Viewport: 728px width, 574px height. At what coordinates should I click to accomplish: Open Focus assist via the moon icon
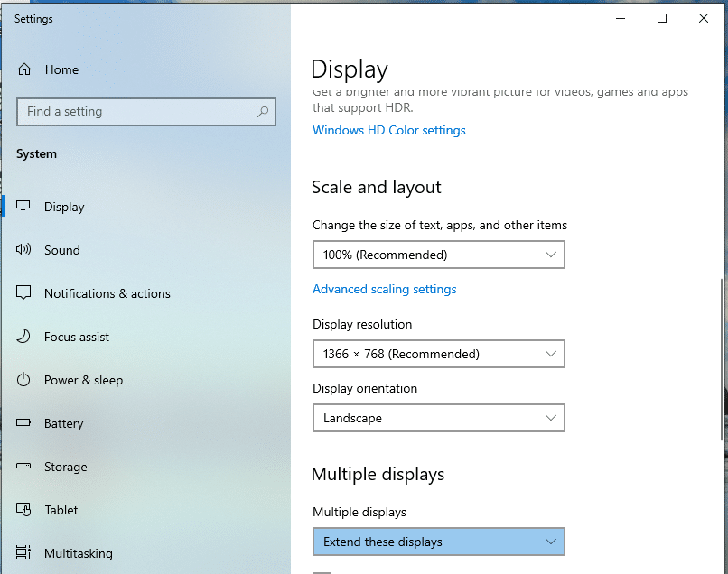click(x=24, y=337)
